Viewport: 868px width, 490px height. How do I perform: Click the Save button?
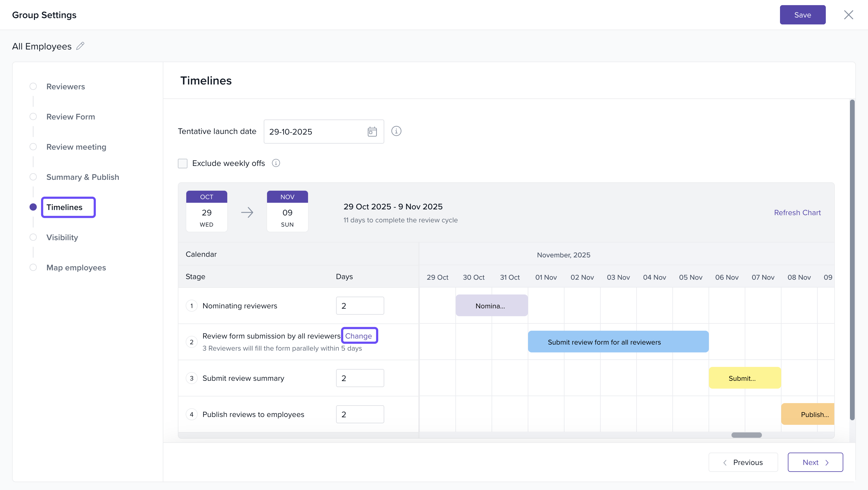click(x=802, y=15)
